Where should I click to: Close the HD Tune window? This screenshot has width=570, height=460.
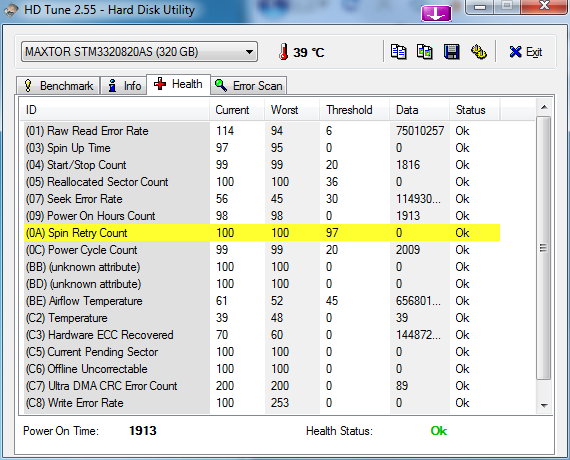pyautogui.click(x=545, y=6)
